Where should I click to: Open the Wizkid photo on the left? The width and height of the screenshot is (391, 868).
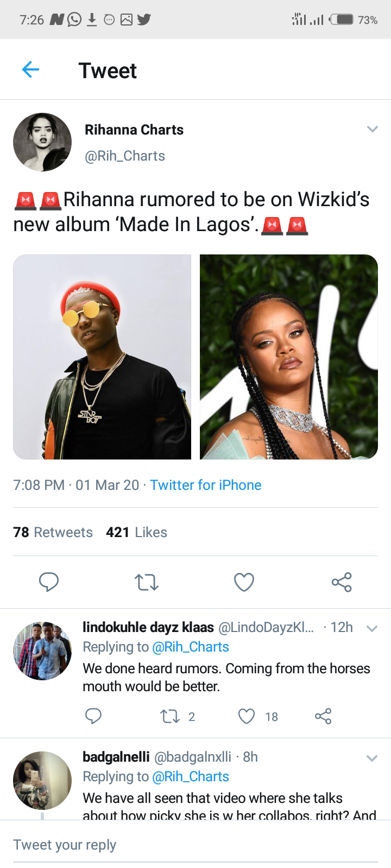pyautogui.click(x=102, y=357)
